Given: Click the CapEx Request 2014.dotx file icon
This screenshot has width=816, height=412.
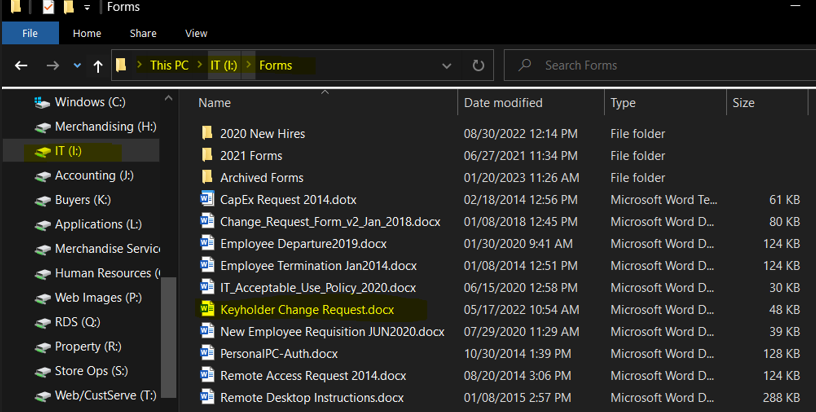Looking at the screenshot, I should pos(207,199).
